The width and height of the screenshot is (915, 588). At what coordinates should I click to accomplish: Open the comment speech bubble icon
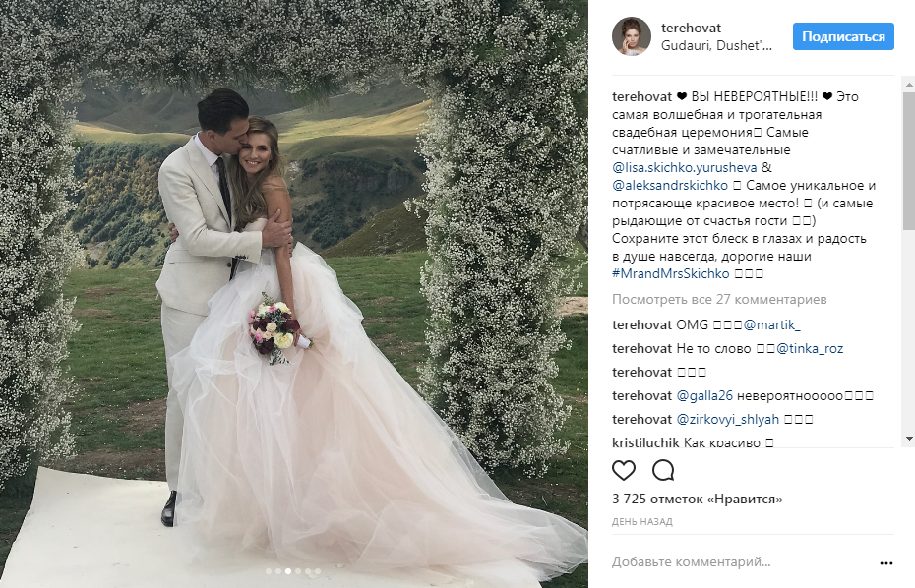pyautogui.click(x=663, y=470)
